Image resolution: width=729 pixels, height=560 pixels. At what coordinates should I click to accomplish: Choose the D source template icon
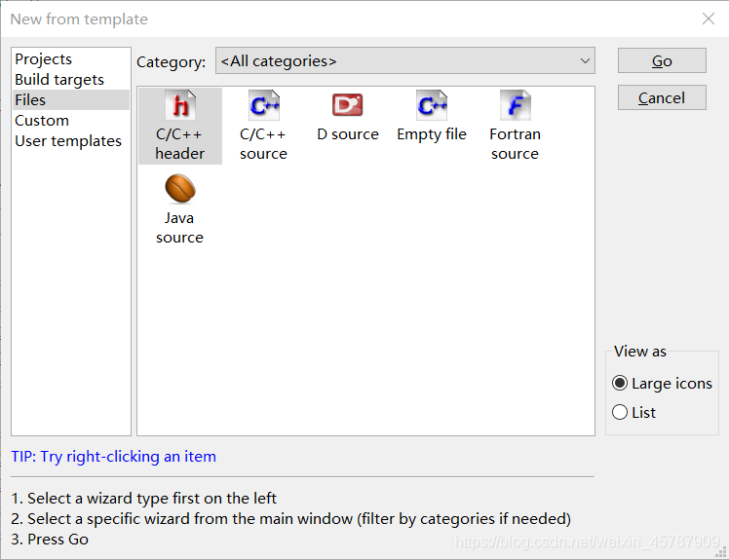point(347,105)
